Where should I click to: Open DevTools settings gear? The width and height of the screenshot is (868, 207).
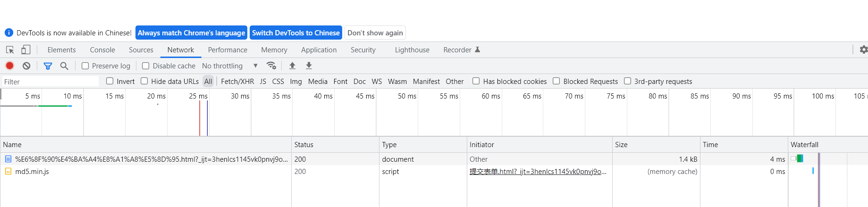click(863, 50)
